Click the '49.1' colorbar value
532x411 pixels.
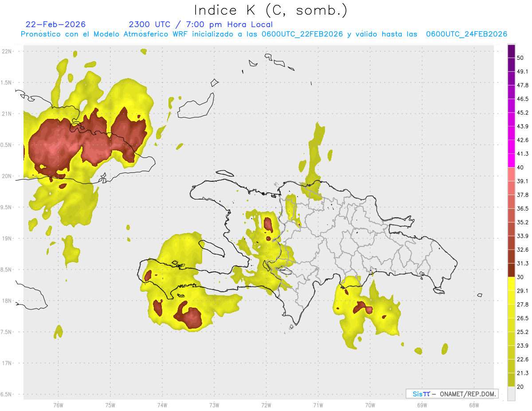tap(523, 71)
